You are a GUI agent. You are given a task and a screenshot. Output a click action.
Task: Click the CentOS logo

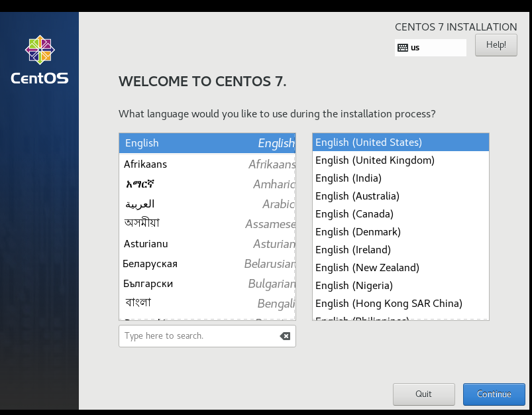coord(40,60)
